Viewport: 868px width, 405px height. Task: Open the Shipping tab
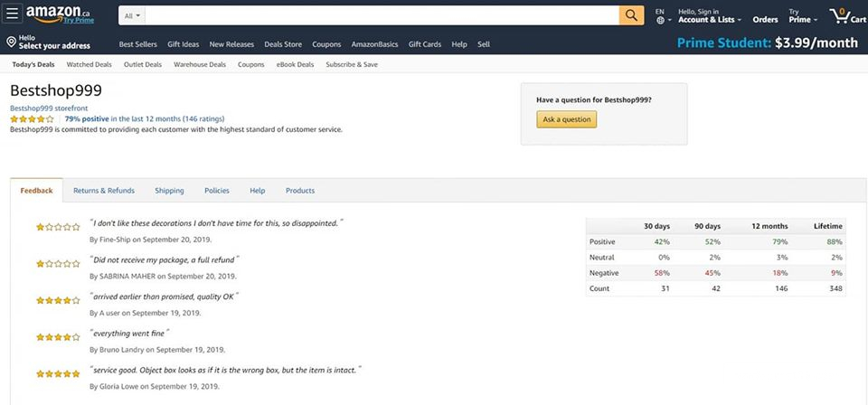pyautogui.click(x=169, y=191)
